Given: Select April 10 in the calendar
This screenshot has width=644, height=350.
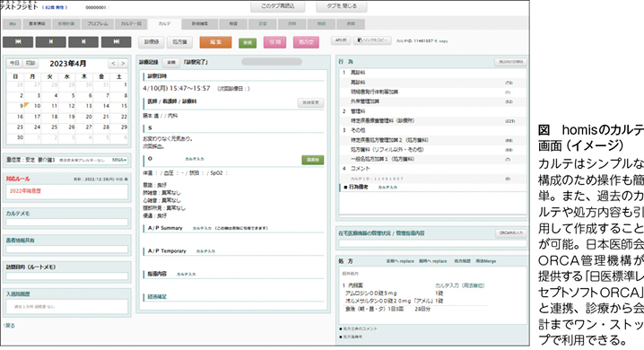Looking at the screenshot, I should pos(38,106).
